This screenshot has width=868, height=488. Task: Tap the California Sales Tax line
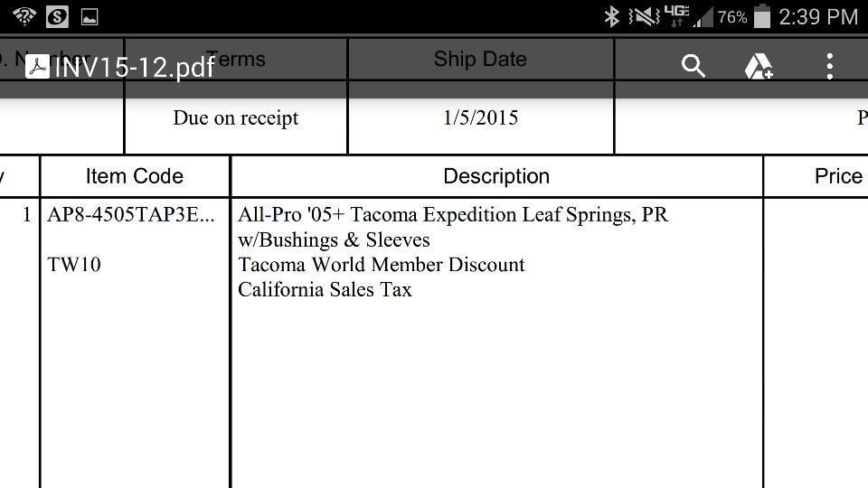point(325,289)
